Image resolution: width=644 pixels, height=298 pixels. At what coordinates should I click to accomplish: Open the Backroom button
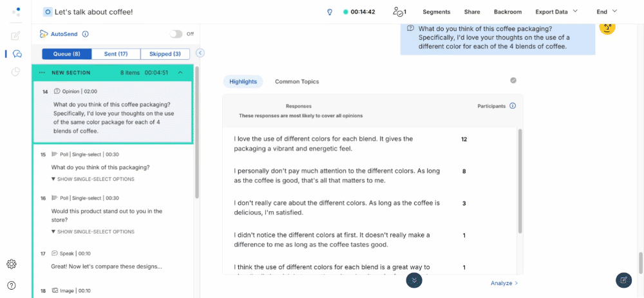click(507, 12)
